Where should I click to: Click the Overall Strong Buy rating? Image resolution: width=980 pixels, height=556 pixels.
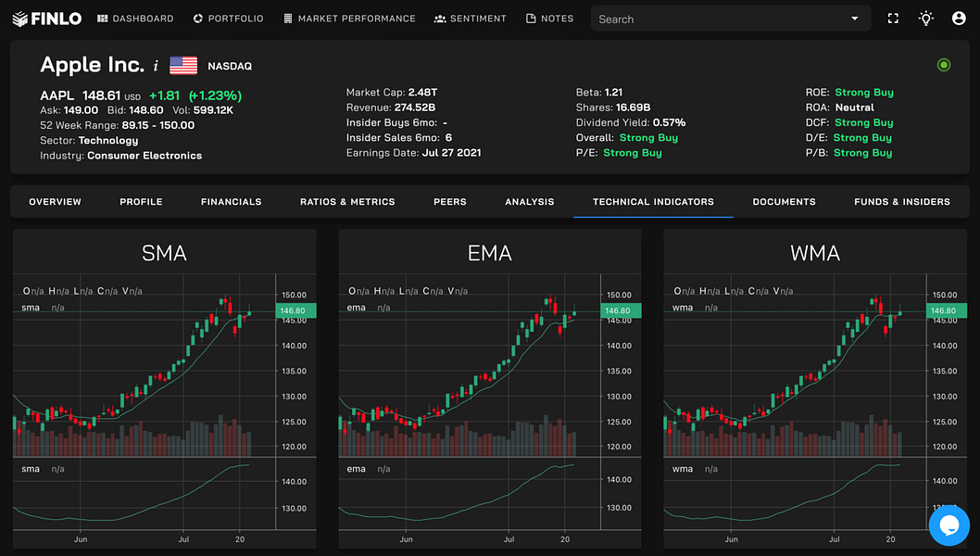point(648,137)
